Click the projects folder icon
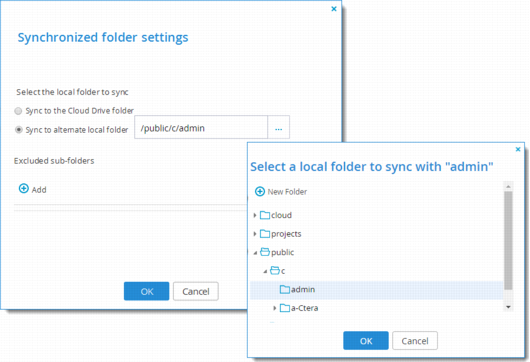The image size is (530, 362). 265,234
